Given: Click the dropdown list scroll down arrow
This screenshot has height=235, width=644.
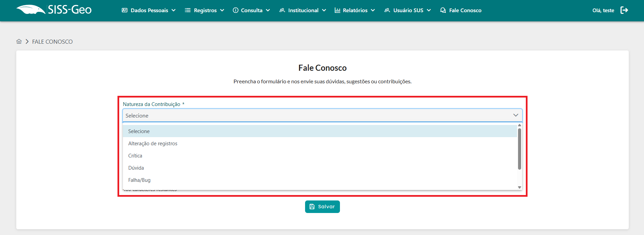Looking at the screenshot, I should point(519,187).
